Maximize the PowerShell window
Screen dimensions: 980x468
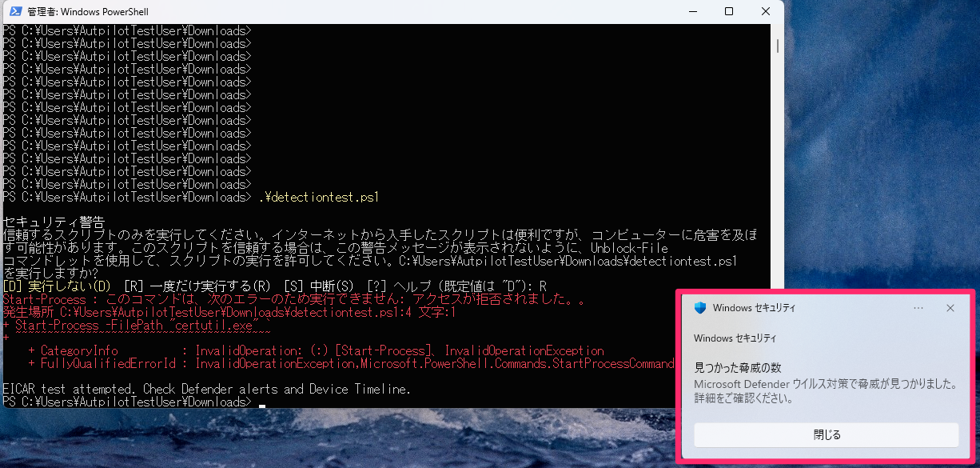pos(729,12)
